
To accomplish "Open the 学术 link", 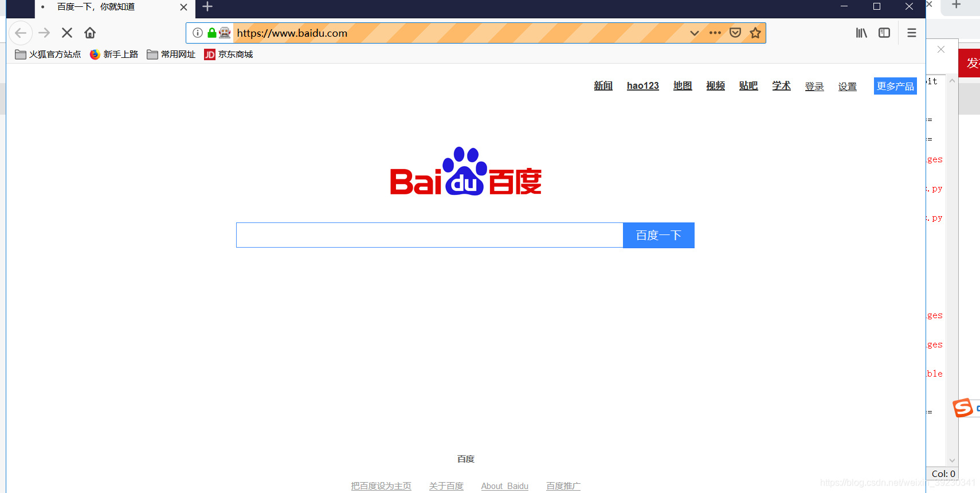I will pos(781,86).
